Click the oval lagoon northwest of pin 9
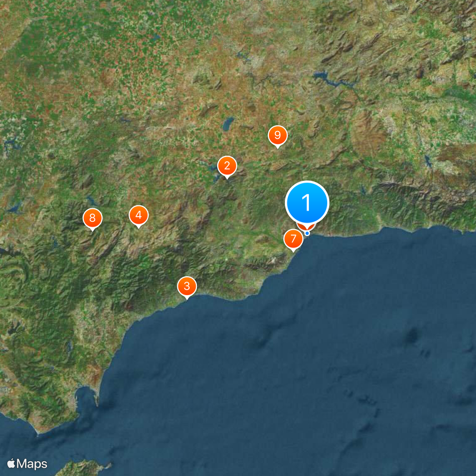The image size is (476, 476). [x=228, y=124]
